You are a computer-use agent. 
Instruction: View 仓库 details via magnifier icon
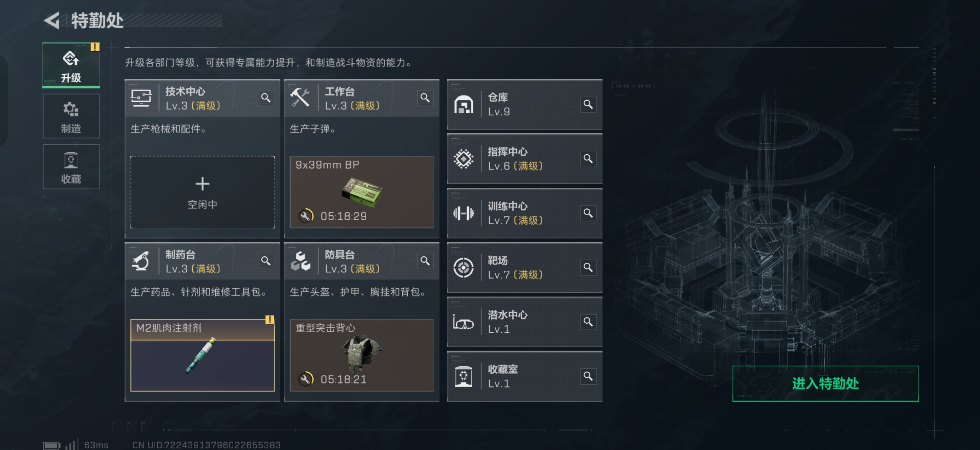click(x=588, y=104)
